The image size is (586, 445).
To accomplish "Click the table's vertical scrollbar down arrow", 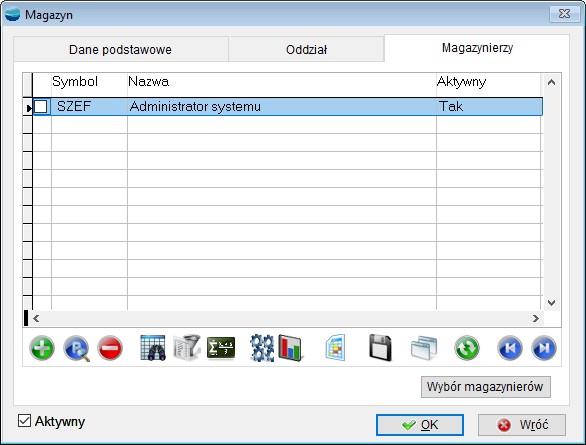I will pos(551,302).
